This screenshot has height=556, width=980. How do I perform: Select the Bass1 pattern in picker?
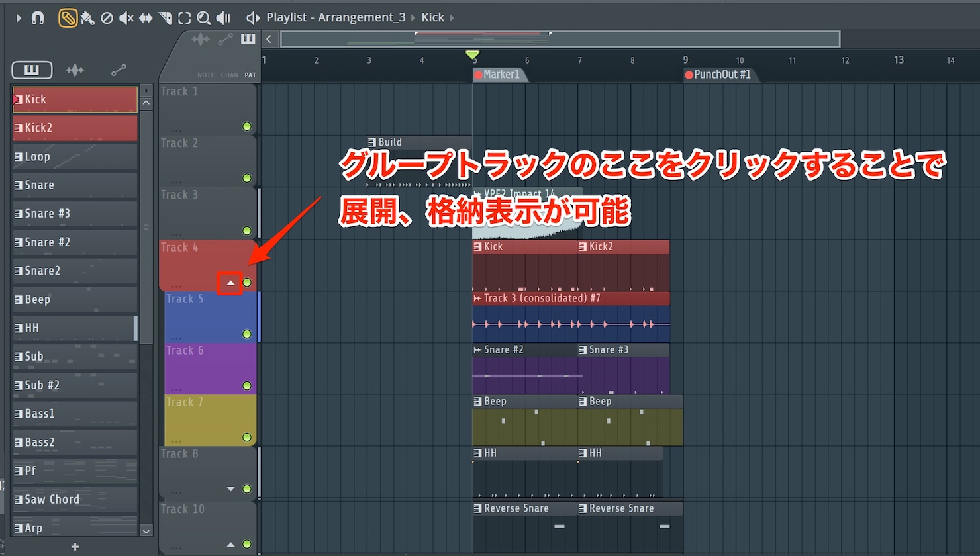75,414
